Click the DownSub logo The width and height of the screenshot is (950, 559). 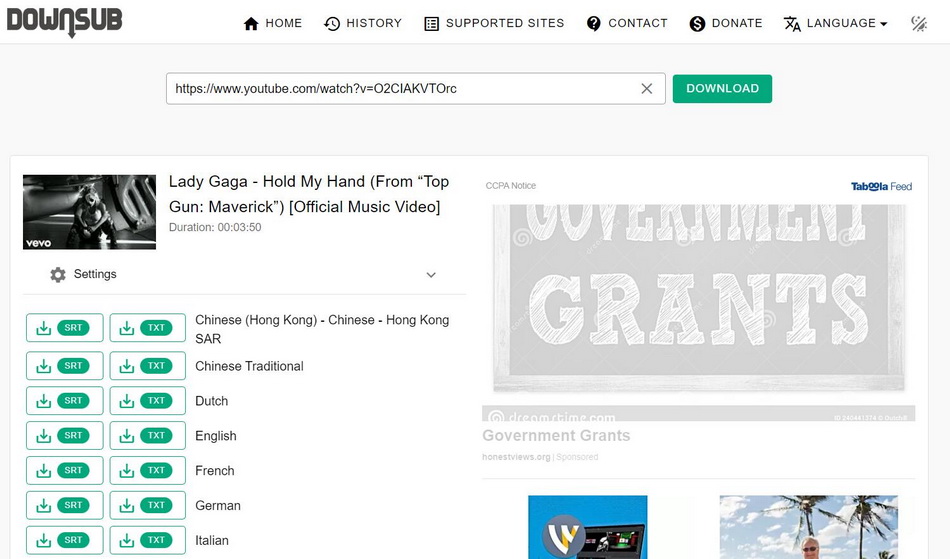click(64, 22)
